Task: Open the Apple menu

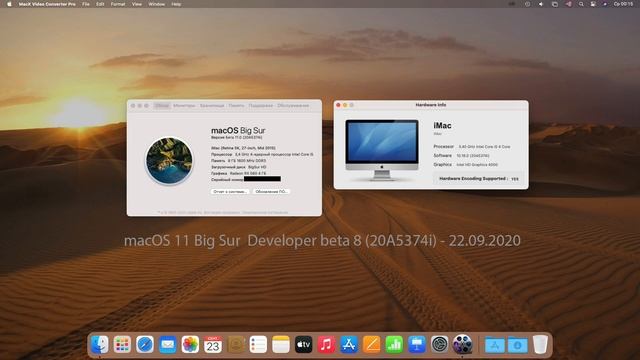Action: coord(9,4)
